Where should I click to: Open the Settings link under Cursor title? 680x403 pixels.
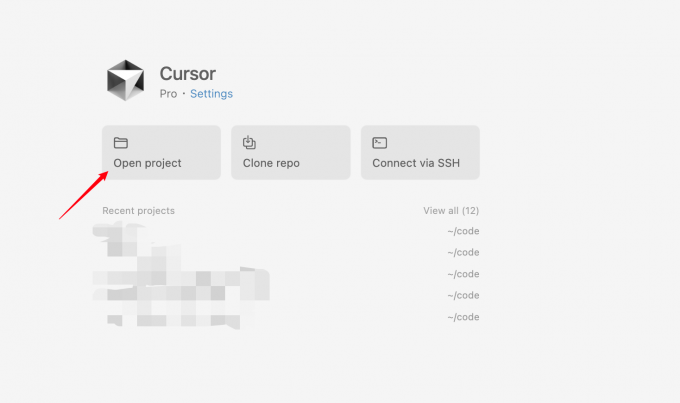pos(211,94)
